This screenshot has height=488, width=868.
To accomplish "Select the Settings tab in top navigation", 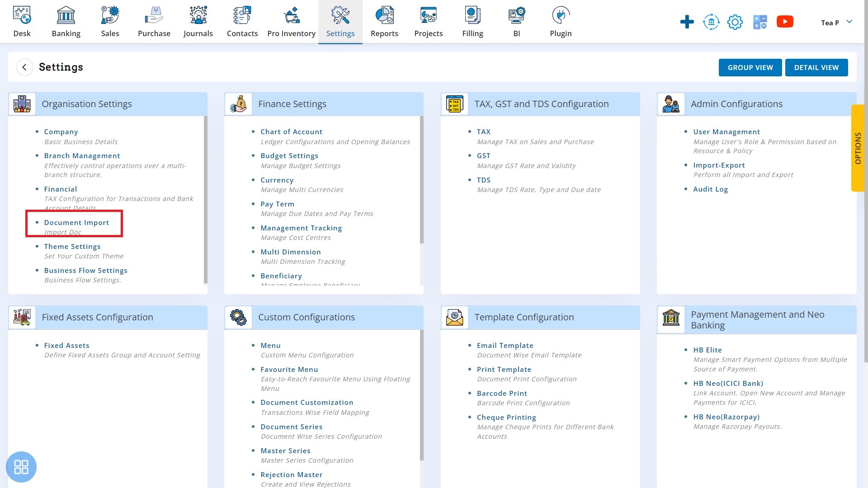I will 340,22.
